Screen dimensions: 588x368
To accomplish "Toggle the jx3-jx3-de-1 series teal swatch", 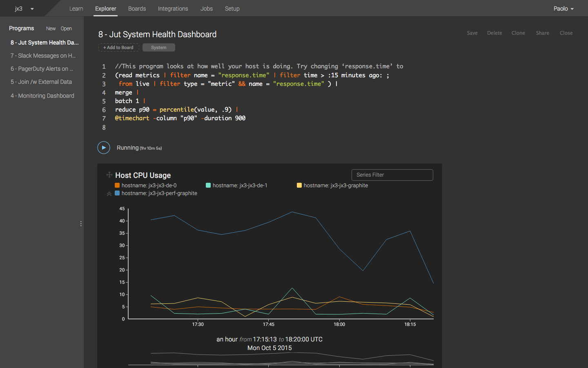I will 208,185.
